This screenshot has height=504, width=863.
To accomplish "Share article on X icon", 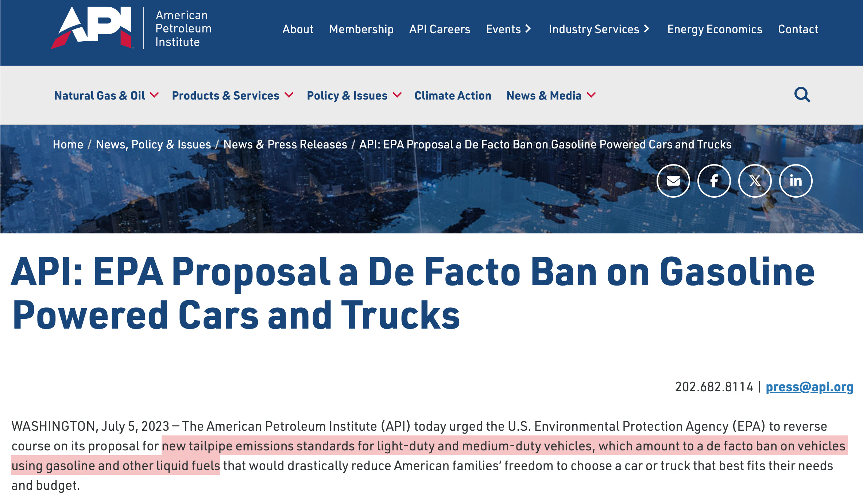I will (755, 181).
